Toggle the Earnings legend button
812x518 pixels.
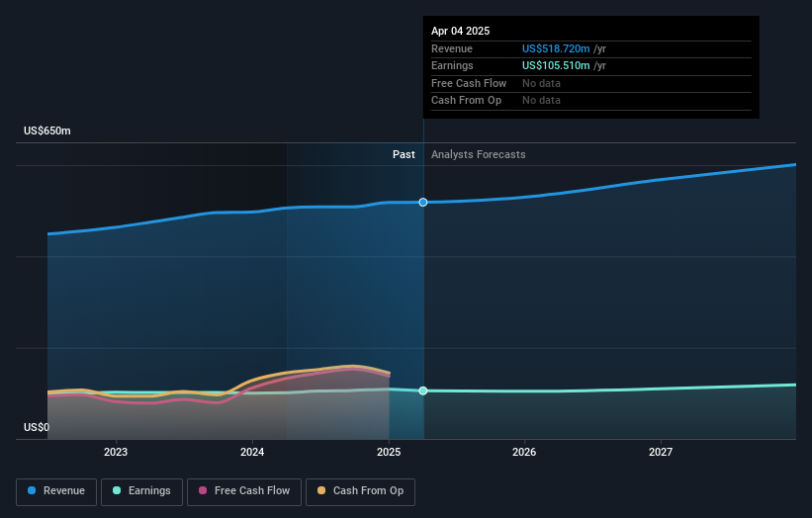(x=141, y=491)
